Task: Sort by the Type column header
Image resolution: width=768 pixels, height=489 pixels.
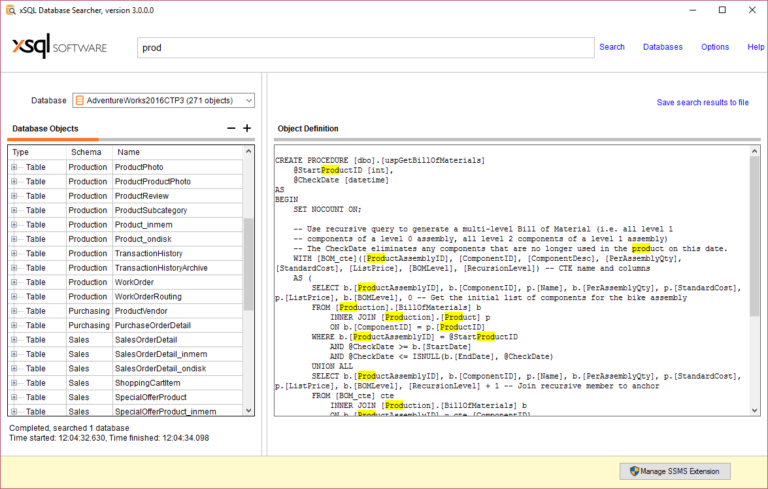Action: (x=37, y=152)
